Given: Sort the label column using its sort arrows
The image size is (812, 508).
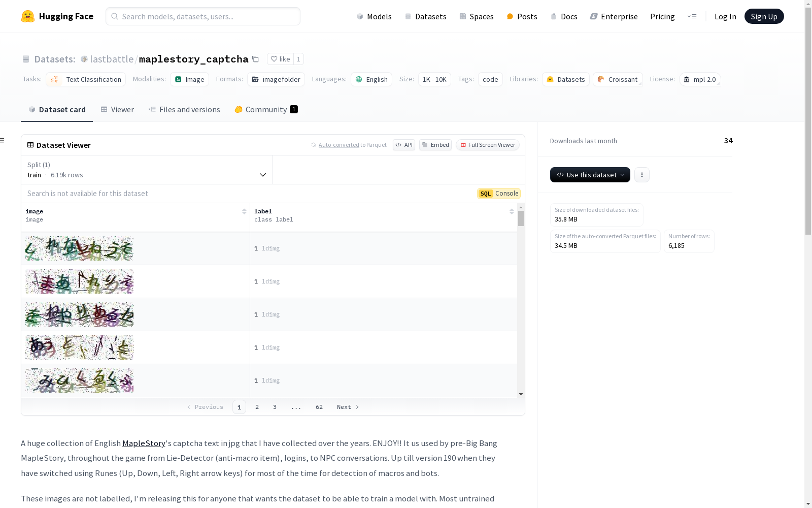Looking at the screenshot, I should point(512,211).
